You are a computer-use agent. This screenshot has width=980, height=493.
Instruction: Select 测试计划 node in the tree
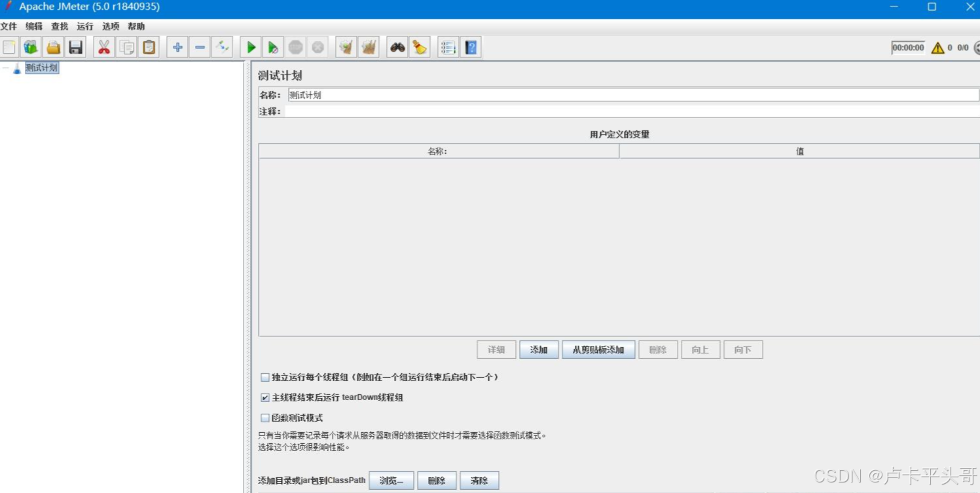(x=42, y=68)
